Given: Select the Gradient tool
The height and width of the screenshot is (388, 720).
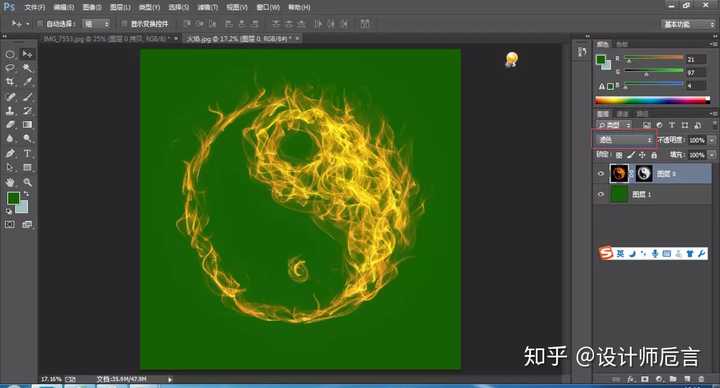Looking at the screenshot, I should tap(27, 124).
